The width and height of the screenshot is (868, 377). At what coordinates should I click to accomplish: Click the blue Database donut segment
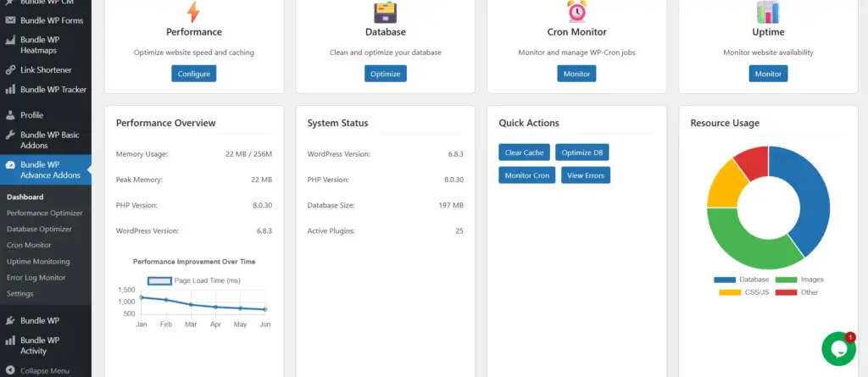click(814, 194)
